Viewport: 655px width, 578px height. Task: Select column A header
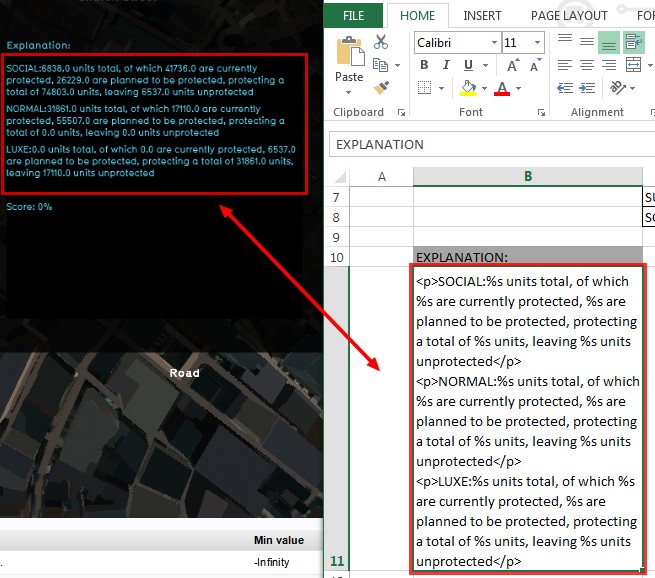pyautogui.click(x=381, y=177)
